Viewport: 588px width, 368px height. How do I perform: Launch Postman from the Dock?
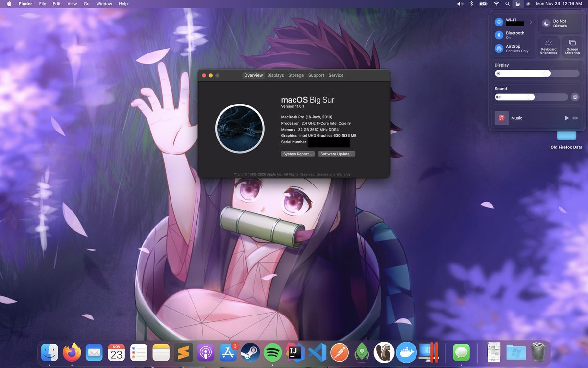pos(340,352)
